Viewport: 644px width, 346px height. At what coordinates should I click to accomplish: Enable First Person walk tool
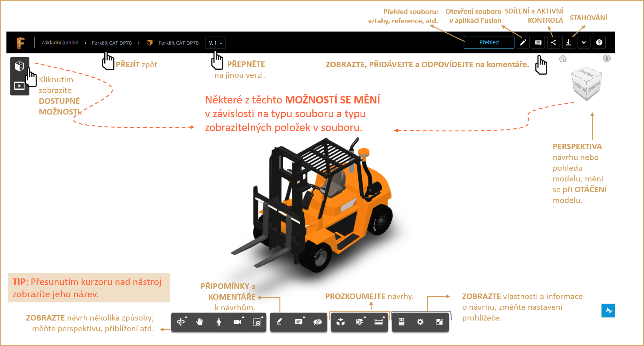[219, 322]
